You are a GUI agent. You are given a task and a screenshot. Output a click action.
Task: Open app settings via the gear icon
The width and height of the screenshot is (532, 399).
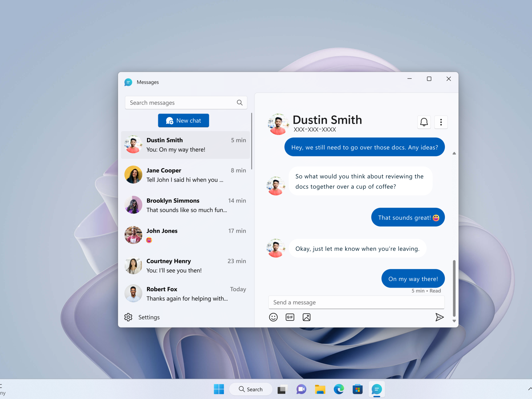pyautogui.click(x=128, y=317)
